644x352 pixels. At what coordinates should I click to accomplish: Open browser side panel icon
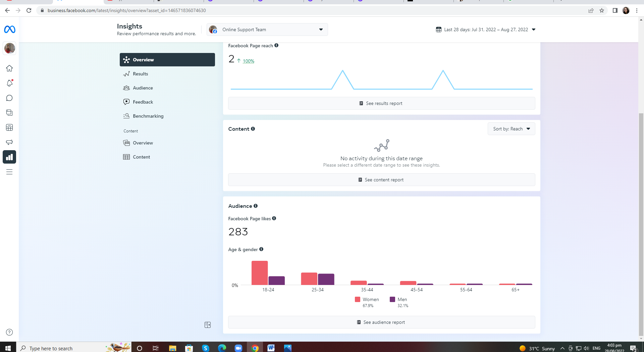615,10
